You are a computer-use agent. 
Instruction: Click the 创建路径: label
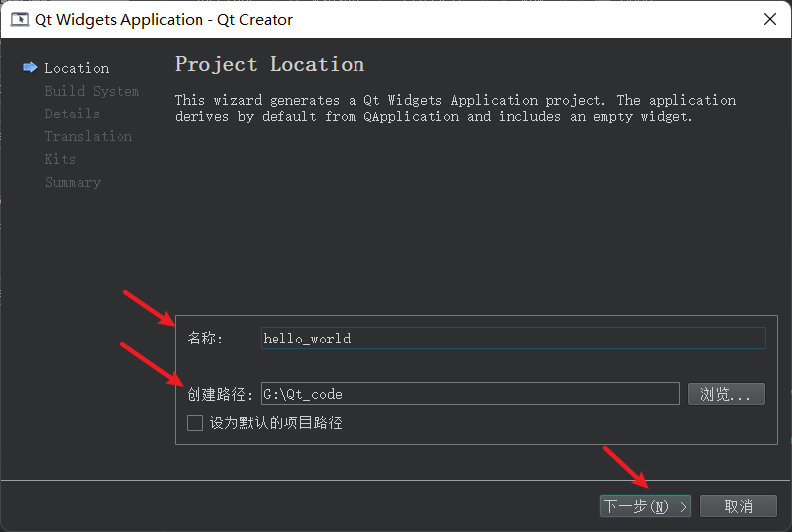click(219, 394)
